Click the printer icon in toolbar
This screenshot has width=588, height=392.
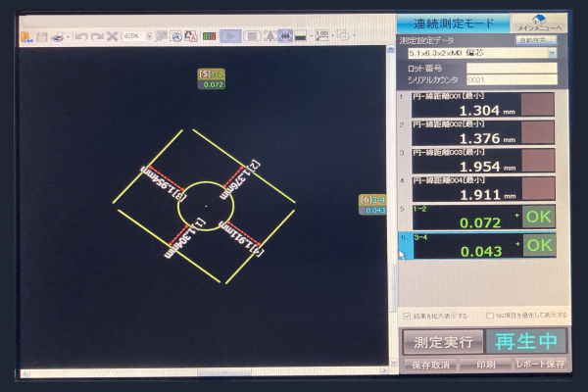click(x=58, y=37)
